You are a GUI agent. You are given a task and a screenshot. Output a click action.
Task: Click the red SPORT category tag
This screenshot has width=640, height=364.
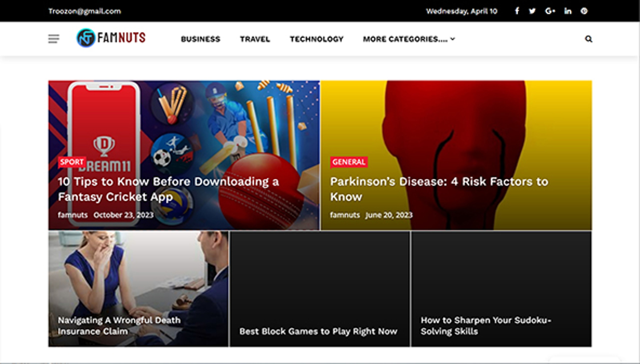72,162
